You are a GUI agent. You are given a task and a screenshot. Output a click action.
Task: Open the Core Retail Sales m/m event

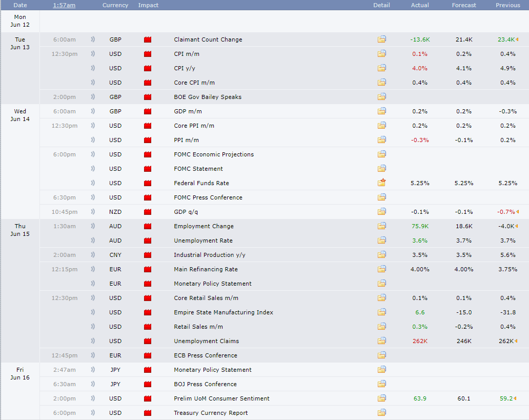(206, 298)
